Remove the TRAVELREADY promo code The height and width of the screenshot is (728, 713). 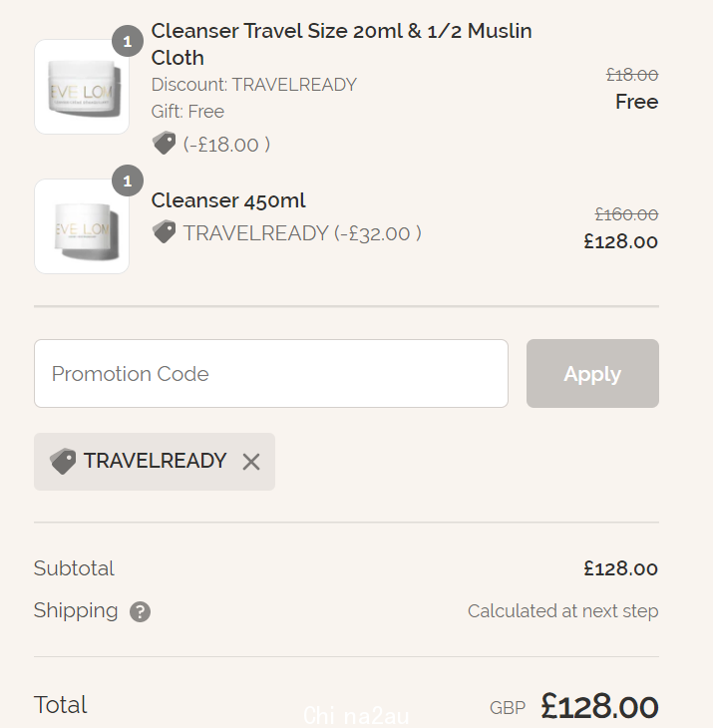point(251,462)
